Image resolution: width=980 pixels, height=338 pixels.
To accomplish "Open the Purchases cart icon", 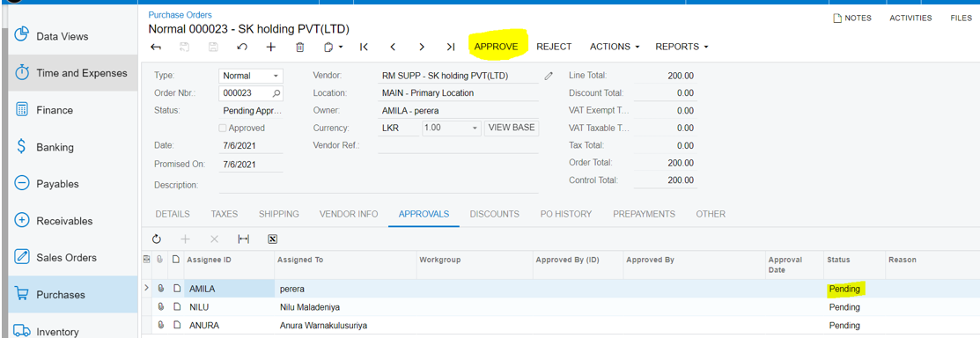I will 22,294.
